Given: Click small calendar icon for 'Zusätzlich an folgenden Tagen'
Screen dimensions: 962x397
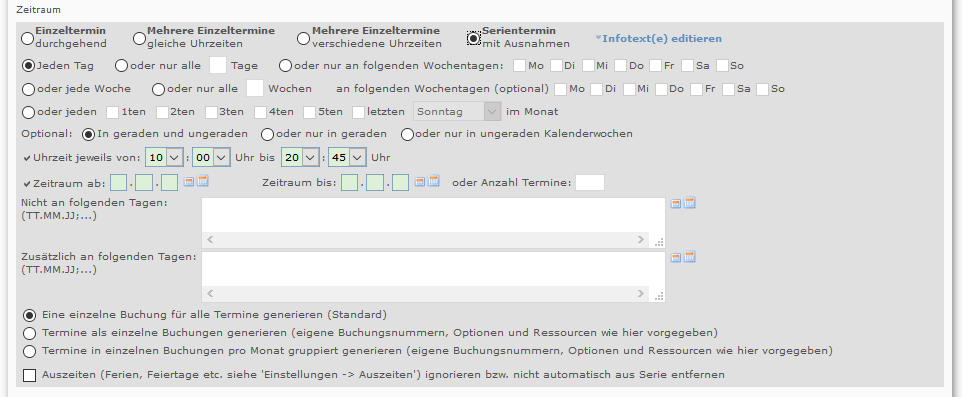Looking at the screenshot, I should click(x=675, y=258).
